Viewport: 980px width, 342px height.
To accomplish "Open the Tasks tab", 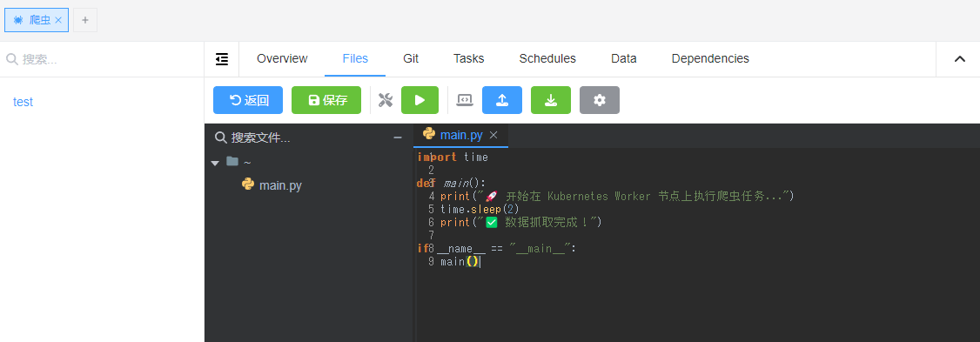I will pyautogui.click(x=469, y=59).
